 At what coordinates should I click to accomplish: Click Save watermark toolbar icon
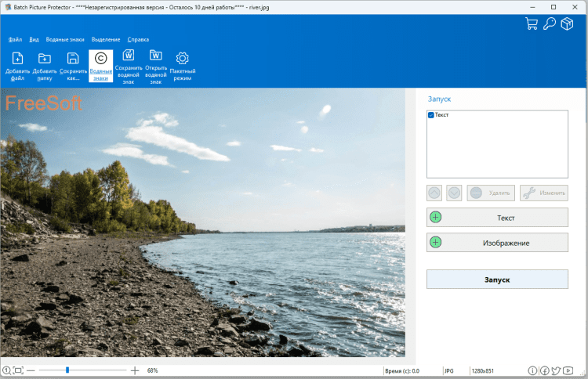click(129, 67)
